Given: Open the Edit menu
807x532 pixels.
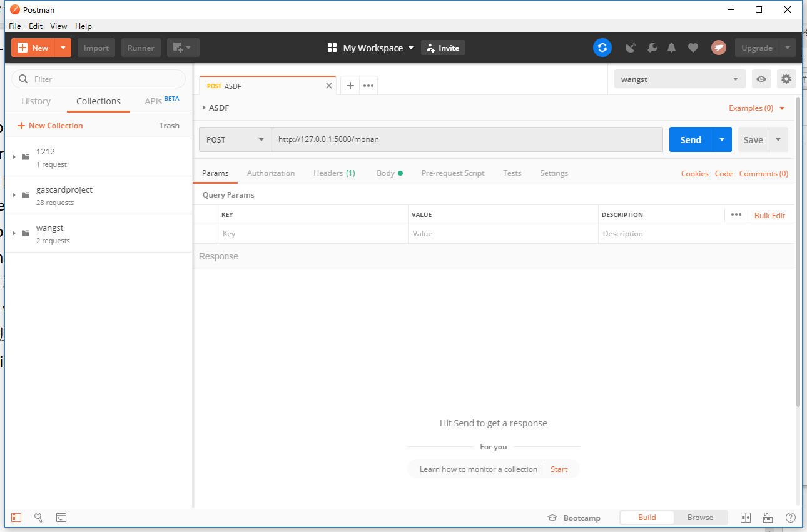Looking at the screenshot, I should click(36, 26).
